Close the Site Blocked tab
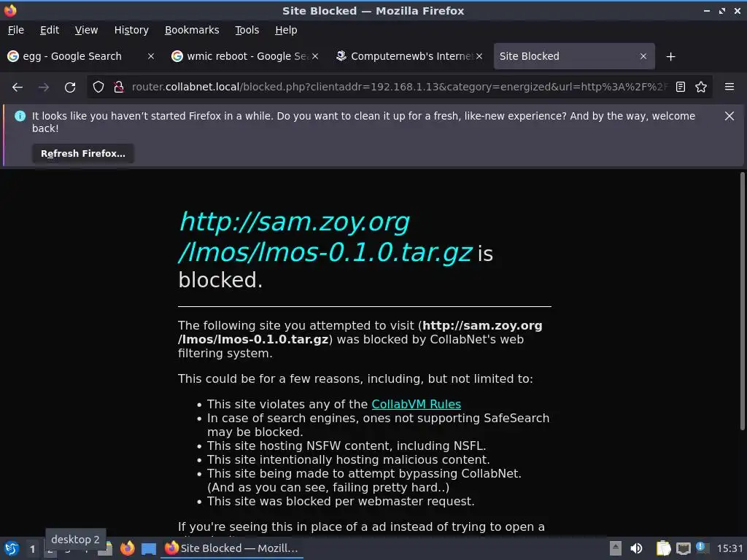 (x=643, y=56)
